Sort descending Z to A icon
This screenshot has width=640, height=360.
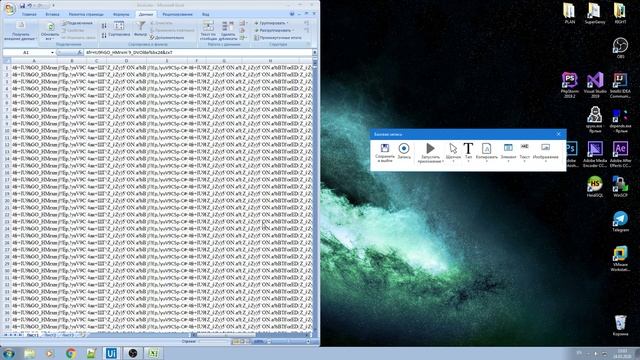(104, 36)
